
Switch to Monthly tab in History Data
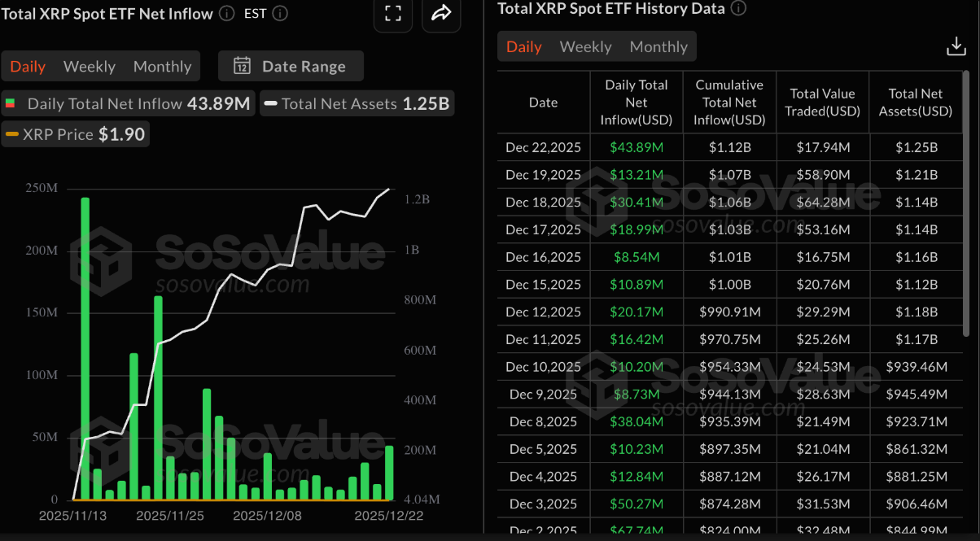(658, 46)
